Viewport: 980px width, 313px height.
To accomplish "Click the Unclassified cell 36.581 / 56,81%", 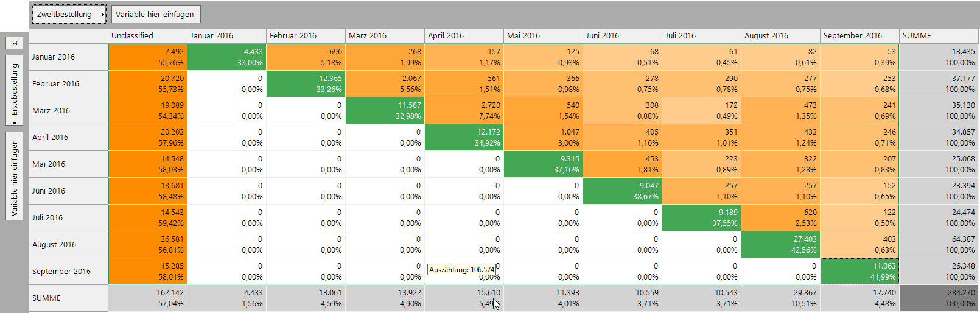I will click(148, 244).
